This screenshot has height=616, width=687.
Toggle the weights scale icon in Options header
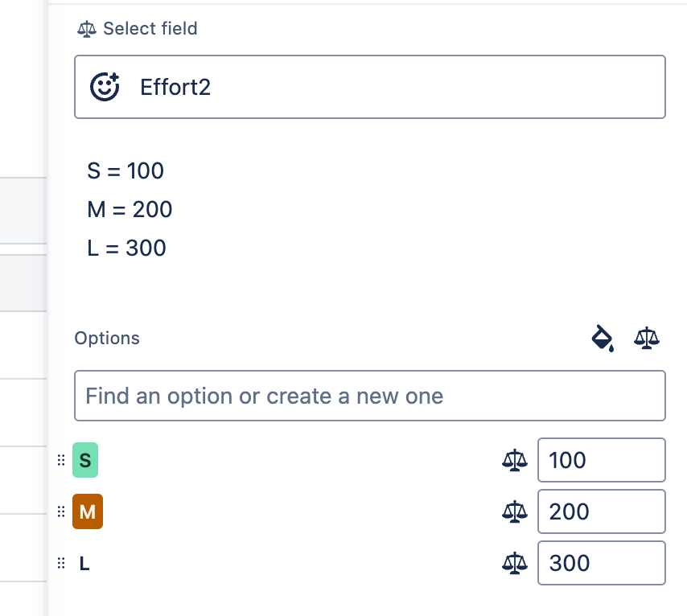[646, 339]
